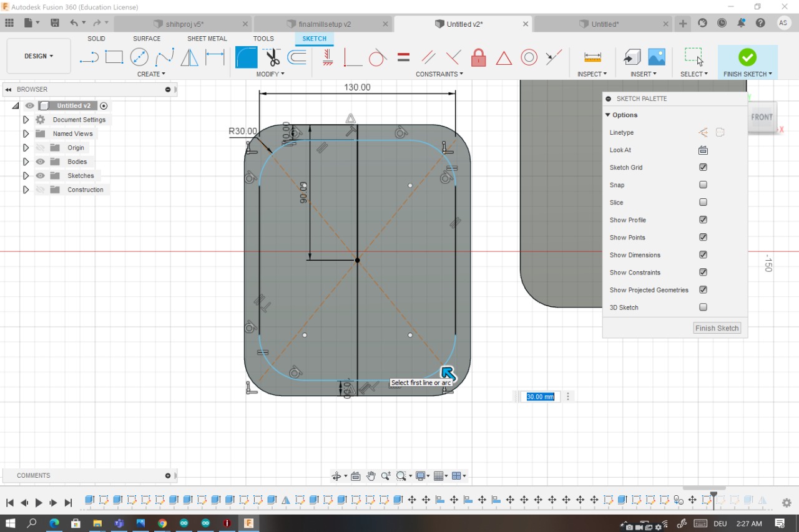This screenshot has width=799, height=532.
Task: Click the Measure tool under Inspect
Action: click(x=592, y=57)
